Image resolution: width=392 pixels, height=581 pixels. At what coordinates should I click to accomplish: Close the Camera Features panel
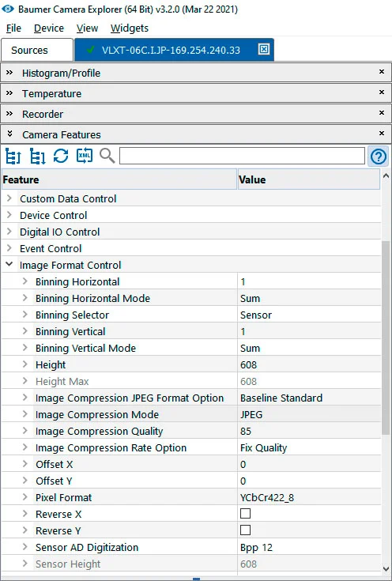[x=382, y=134]
